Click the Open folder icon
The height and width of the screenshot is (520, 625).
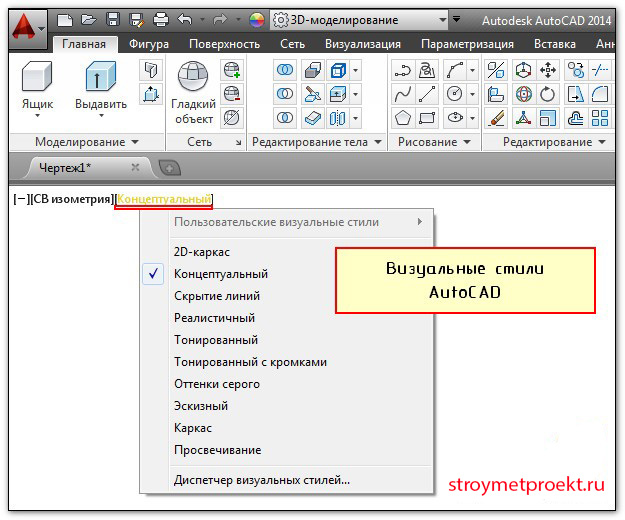click(88, 20)
